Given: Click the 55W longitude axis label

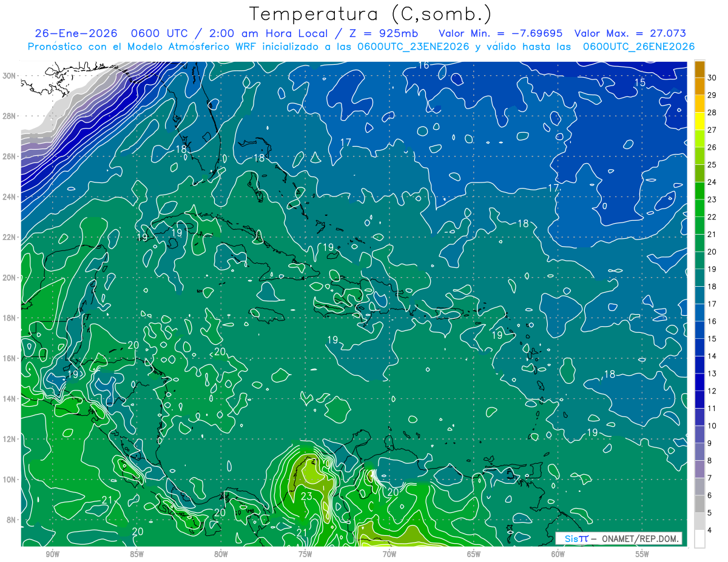Looking at the screenshot, I should coord(642,555).
